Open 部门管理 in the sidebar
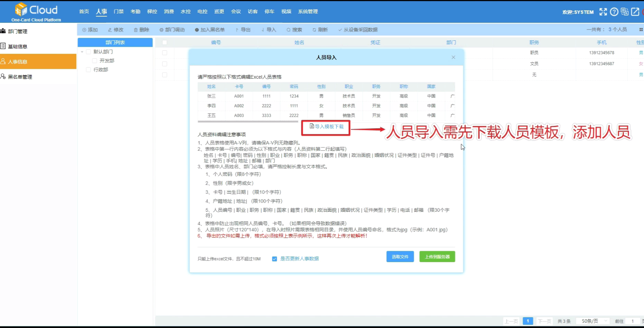 [x=38, y=31]
